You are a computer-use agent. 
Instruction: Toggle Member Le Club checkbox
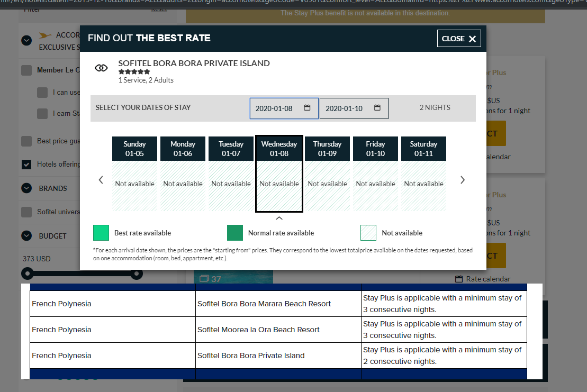26,70
